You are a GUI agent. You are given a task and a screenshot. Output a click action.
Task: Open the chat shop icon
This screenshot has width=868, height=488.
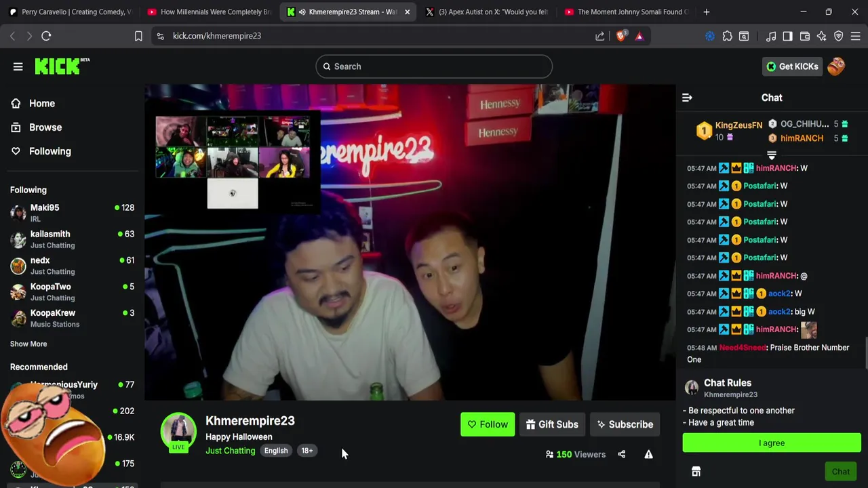(696, 472)
